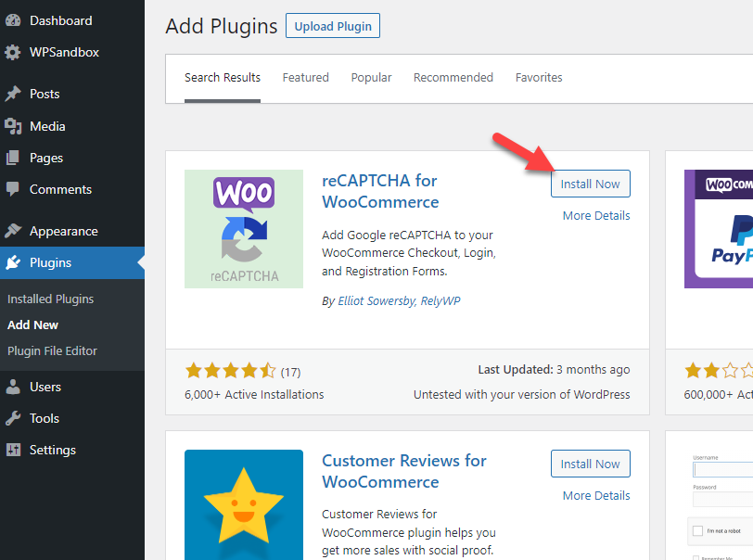
Task: Select Add New submenu item
Action: pyautogui.click(x=32, y=325)
